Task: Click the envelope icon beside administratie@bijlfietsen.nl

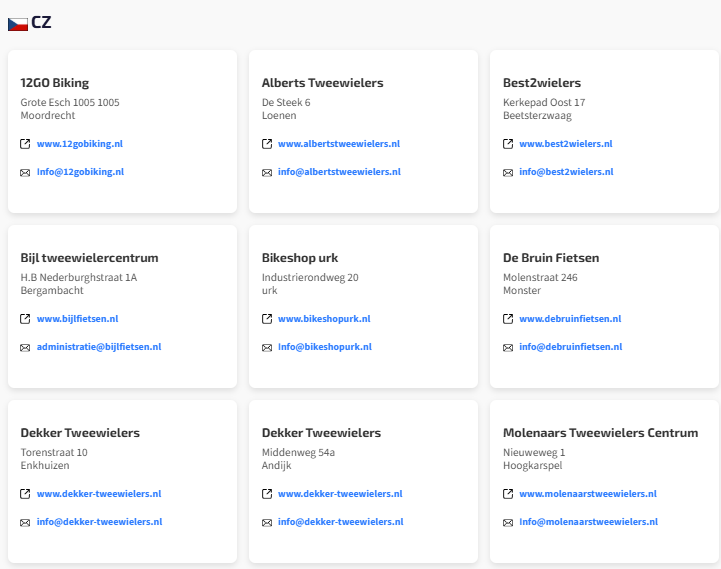Action: tap(25, 347)
